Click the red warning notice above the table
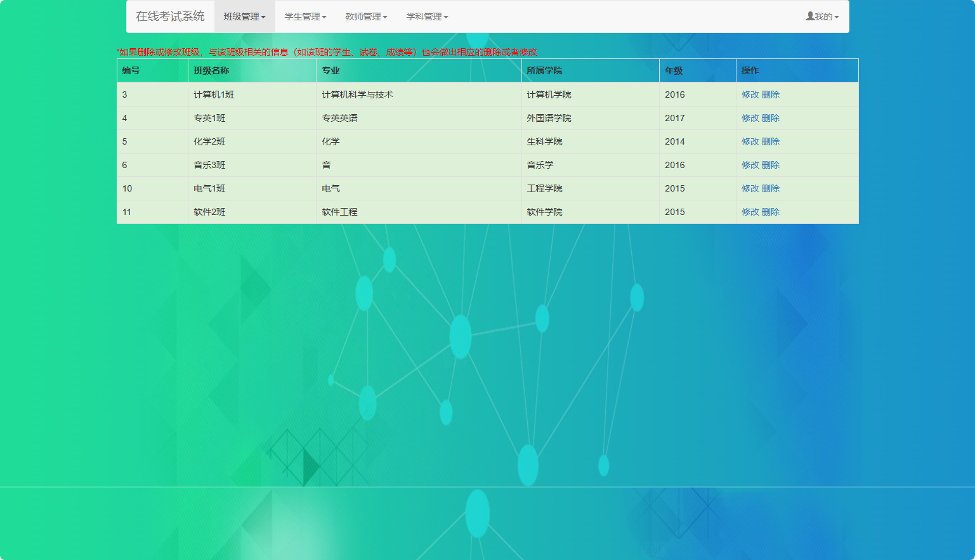 (x=326, y=52)
